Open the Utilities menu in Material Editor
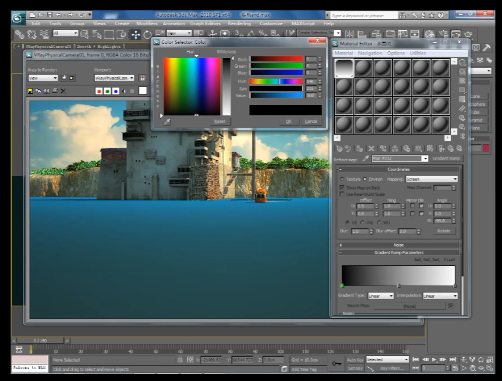This screenshot has width=502, height=381. click(418, 53)
